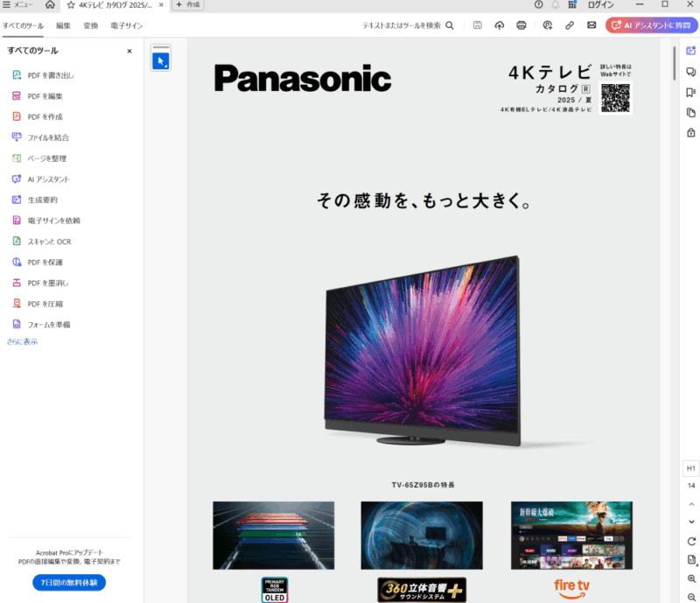
Task: Go to the Home icon
Action: (x=50, y=5)
